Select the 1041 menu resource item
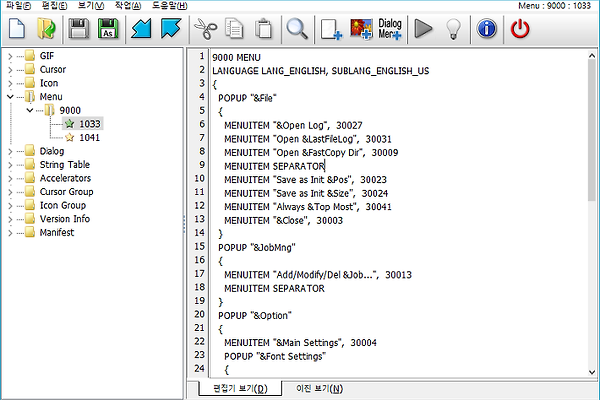600x400 pixels. coord(89,137)
